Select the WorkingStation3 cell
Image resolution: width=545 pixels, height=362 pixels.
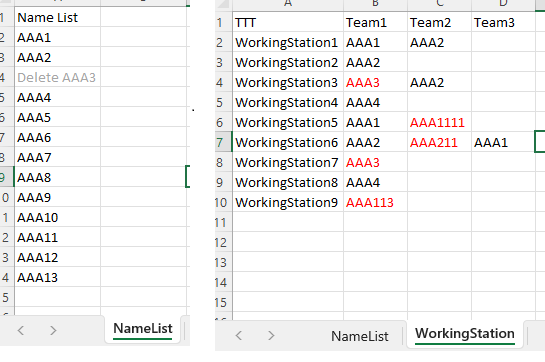point(288,82)
